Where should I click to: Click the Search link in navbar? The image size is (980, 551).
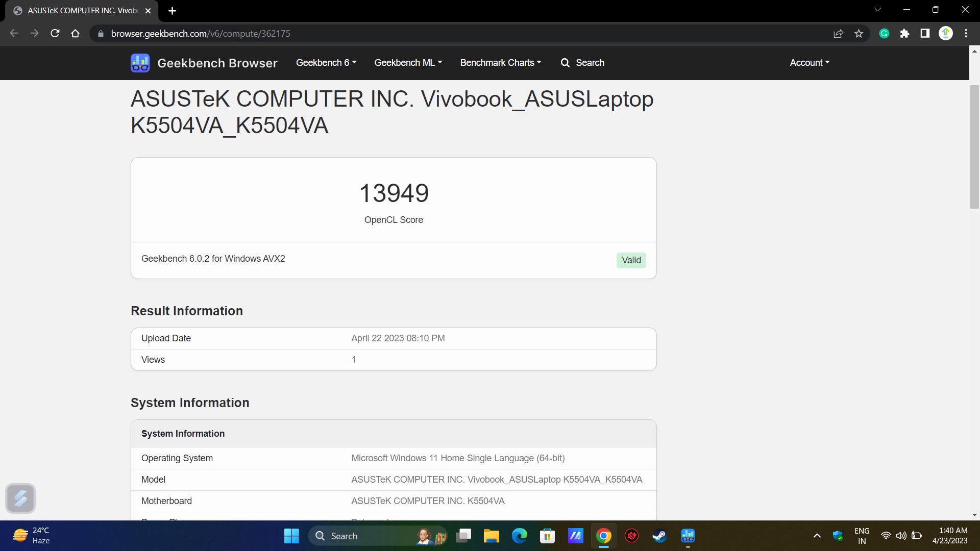pos(582,63)
